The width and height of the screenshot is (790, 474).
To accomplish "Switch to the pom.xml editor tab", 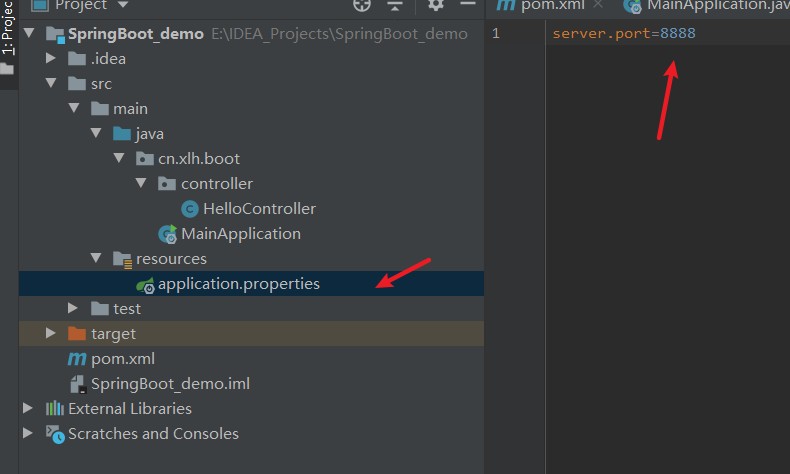I will [552, 5].
